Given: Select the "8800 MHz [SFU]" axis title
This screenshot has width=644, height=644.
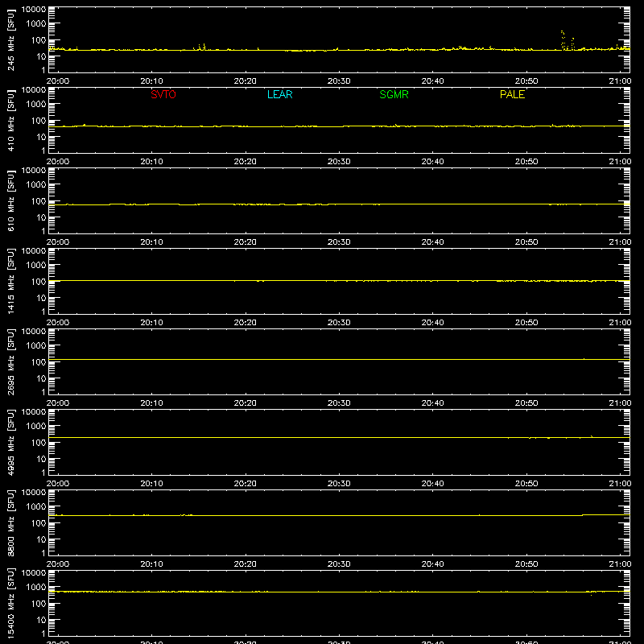Looking at the screenshot, I should tap(10, 522).
